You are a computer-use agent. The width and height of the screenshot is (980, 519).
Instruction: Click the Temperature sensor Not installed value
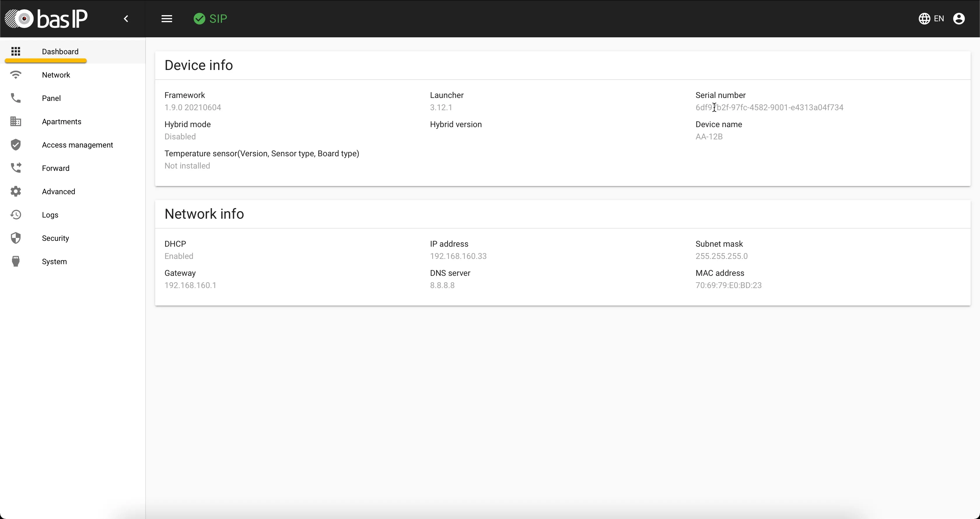(x=187, y=166)
